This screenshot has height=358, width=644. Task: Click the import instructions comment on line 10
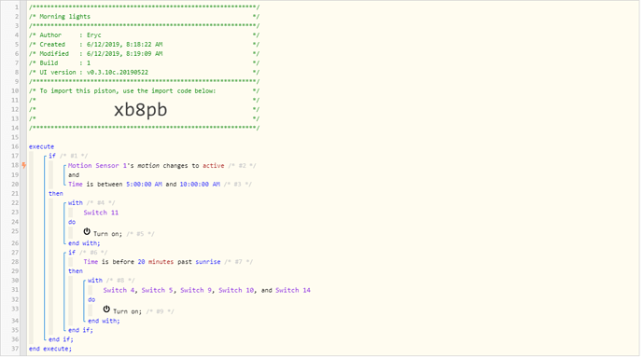click(x=144, y=91)
